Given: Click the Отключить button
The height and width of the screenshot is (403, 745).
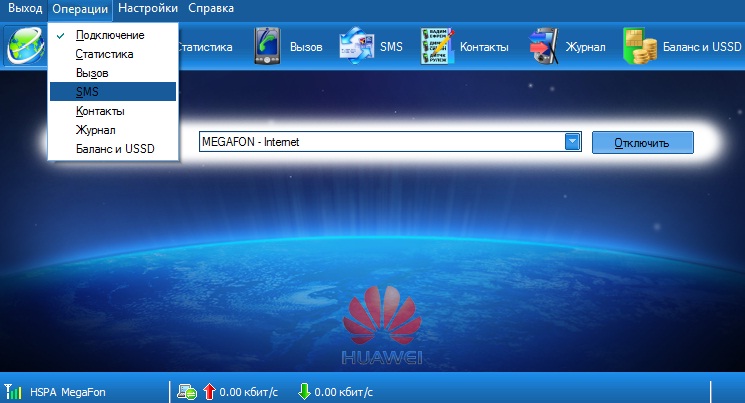Looking at the screenshot, I should pyautogui.click(x=642, y=143).
